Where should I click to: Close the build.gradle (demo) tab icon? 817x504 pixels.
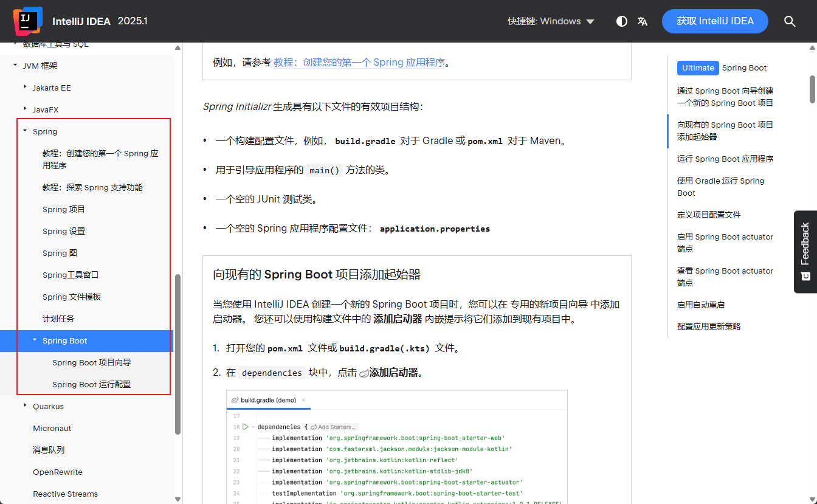[304, 400]
